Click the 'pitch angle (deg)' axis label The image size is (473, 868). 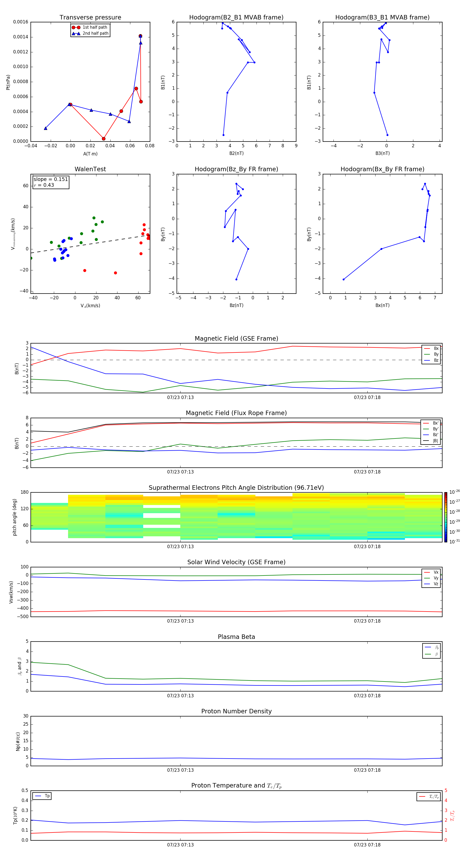14,517
